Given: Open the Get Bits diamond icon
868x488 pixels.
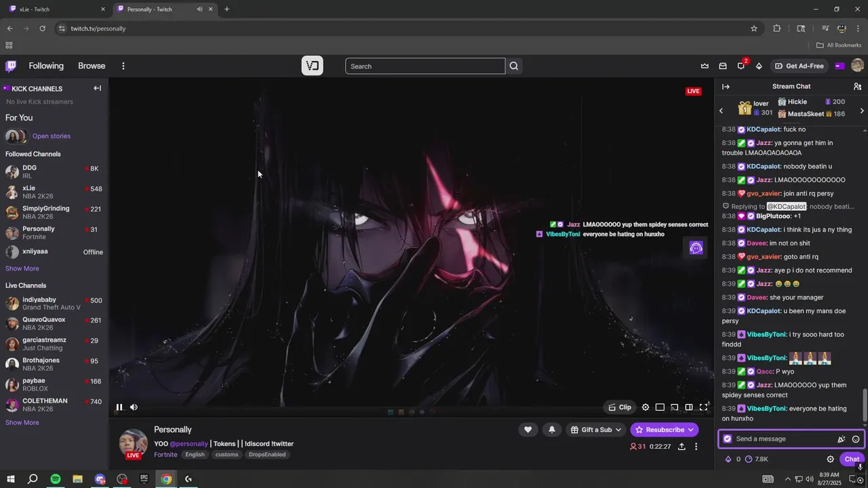Looking at the screenshot, I should (x=759, y=66).
